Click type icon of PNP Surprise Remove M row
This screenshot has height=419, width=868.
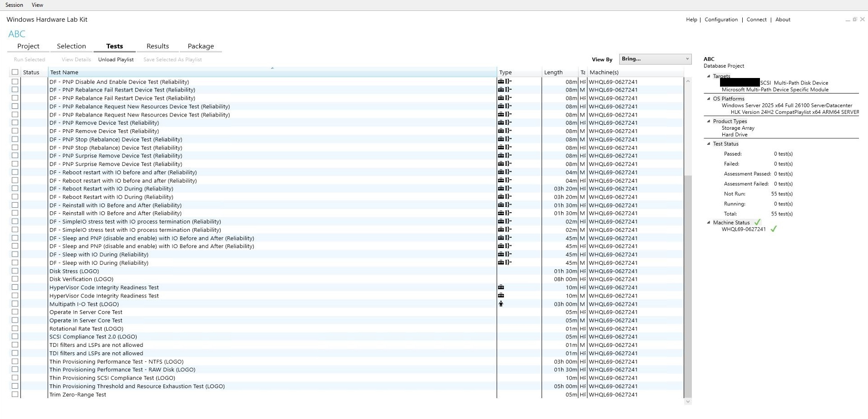click(x=504, y=164)
